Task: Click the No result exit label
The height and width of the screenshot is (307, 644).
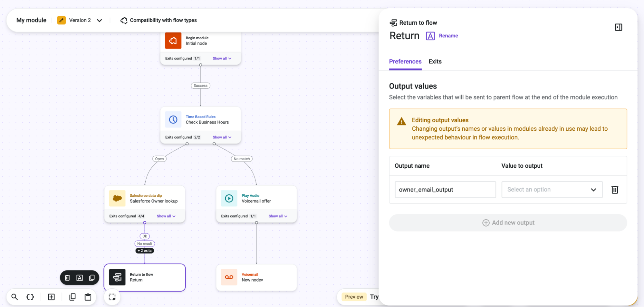Action: 145,244
